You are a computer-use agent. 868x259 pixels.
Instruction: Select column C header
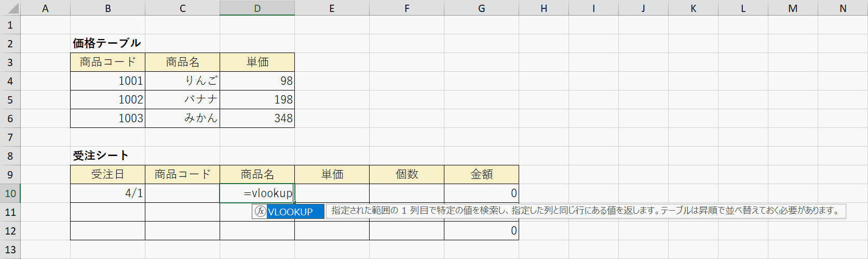[x=182, y=8]
